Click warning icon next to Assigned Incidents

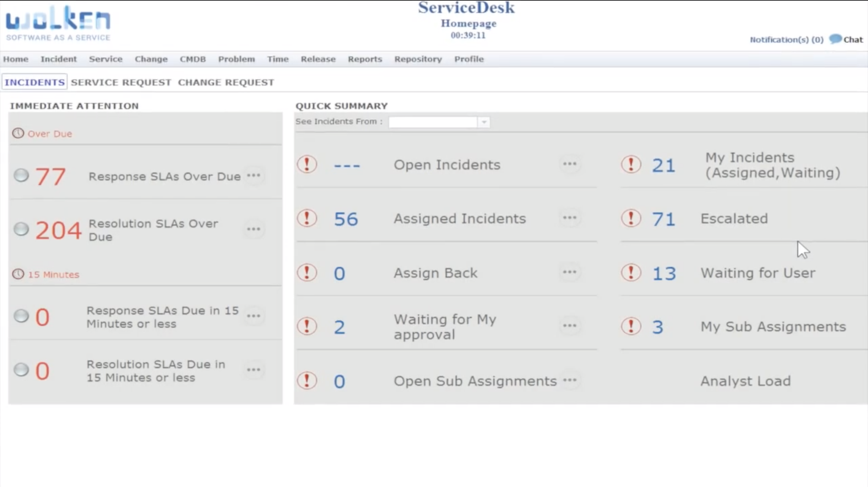(308, 218)
